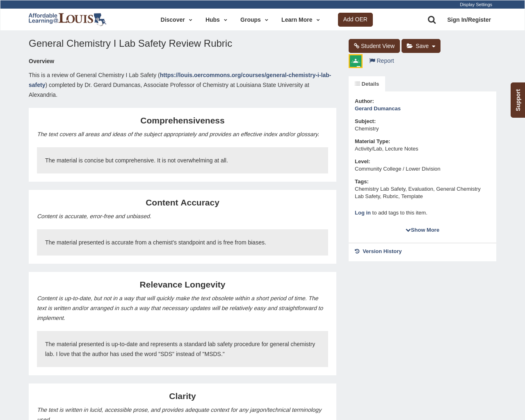Click the Add OER button
The height and width of the screenshot is (420, 525).
click(355, 19)
